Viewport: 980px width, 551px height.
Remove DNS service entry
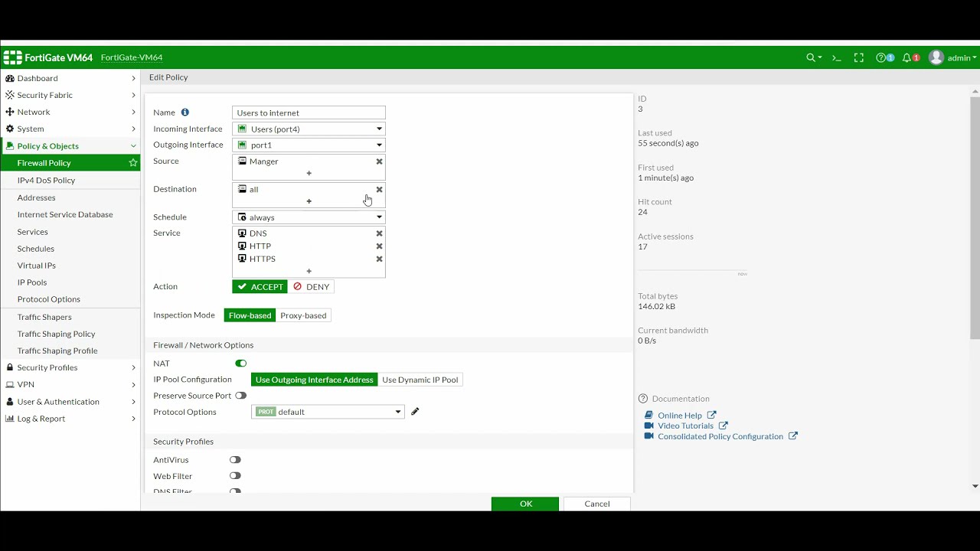click(379, 233)
